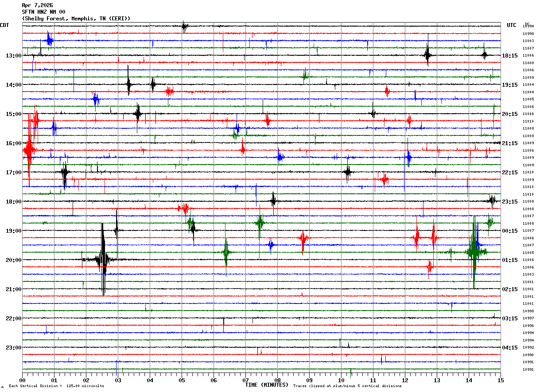Select DC offset value 10992
The height and width of the screenshot is (392, 536).
pos(528,347)
